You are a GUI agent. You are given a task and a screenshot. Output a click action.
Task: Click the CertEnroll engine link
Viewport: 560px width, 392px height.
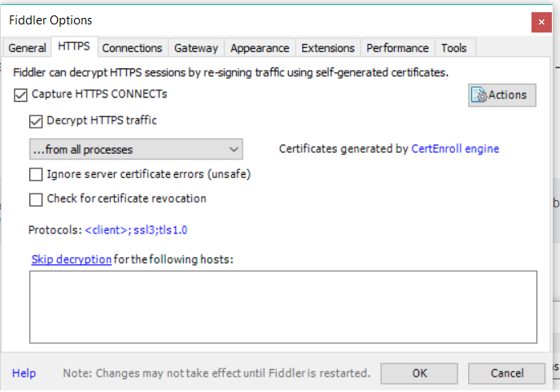pyautogui.click(x=455, y=149)
